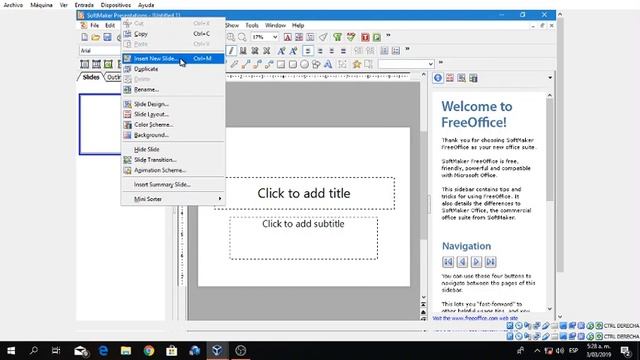Expand the drawing toolbar overflow chevron
Image resolution: width=640 pixels, height=360 pixels.
point(440,63)
